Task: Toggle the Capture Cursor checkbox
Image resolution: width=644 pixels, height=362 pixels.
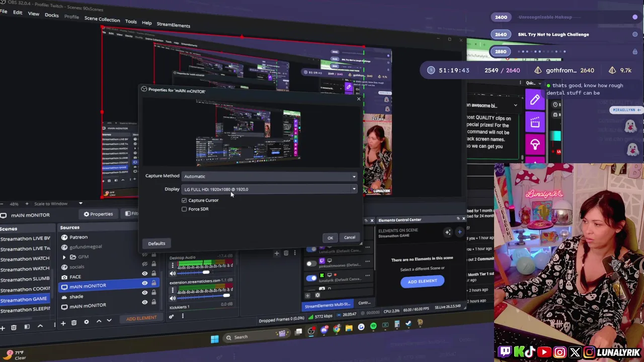Action: 184,200
